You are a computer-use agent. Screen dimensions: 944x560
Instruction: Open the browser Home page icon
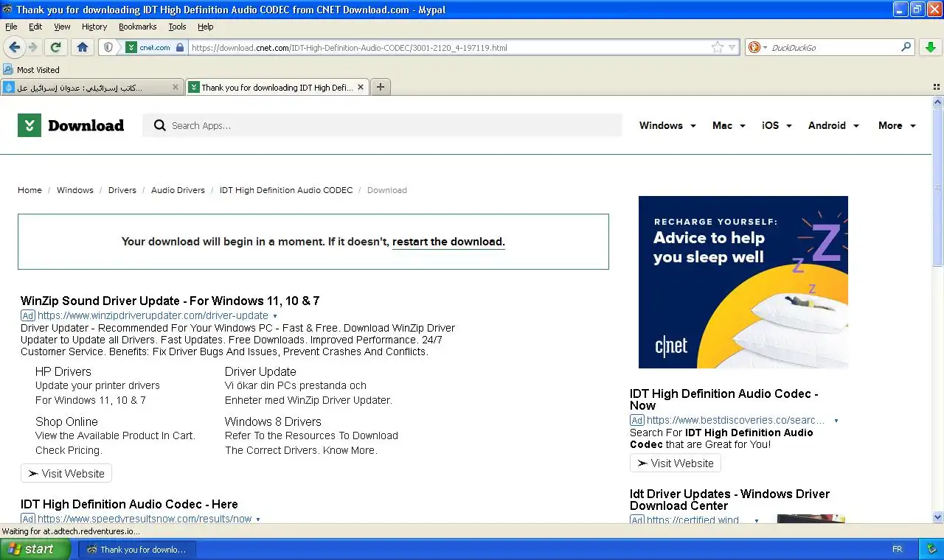click(83, 47)
